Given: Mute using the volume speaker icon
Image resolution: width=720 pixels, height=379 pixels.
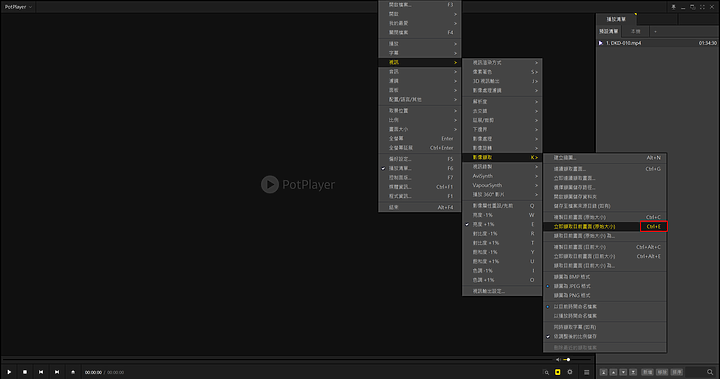Looking at the screenshot, I should point(558,360).
